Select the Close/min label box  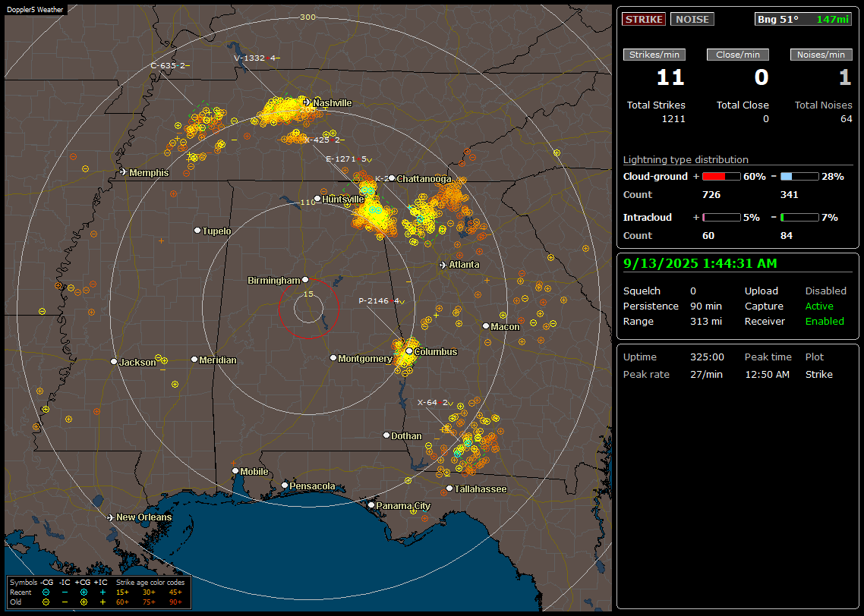[738, 55]
